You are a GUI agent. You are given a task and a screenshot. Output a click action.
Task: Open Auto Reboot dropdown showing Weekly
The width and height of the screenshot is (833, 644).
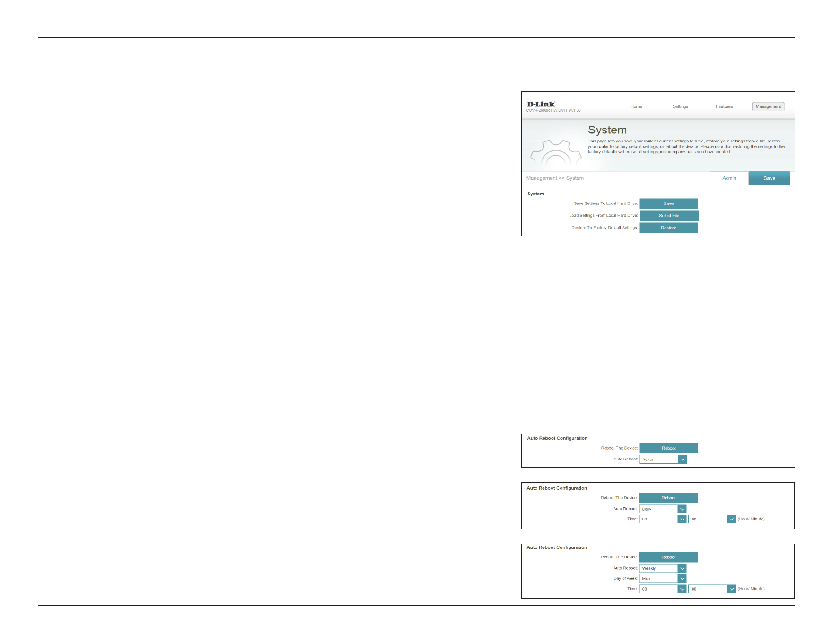coord(663,568)
